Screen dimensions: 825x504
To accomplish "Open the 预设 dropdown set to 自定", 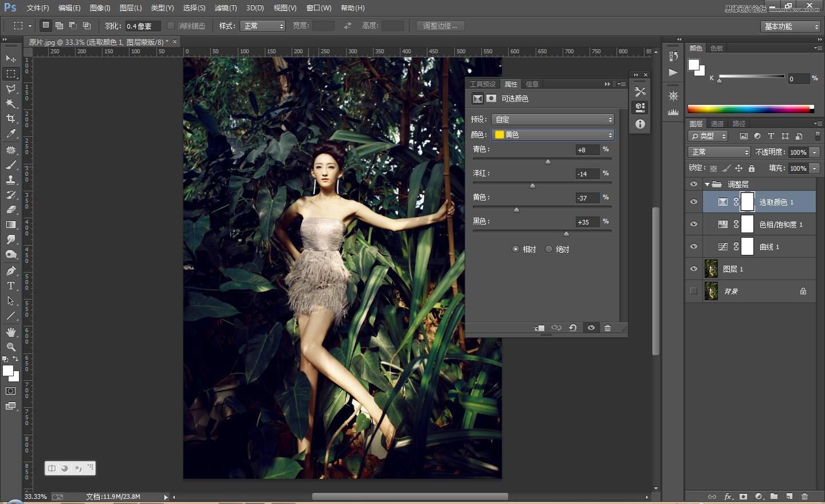I will (552, 119).
